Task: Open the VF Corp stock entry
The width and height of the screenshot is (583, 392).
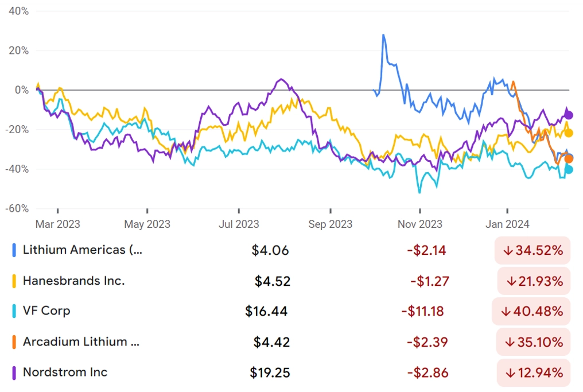Action: 46,311
